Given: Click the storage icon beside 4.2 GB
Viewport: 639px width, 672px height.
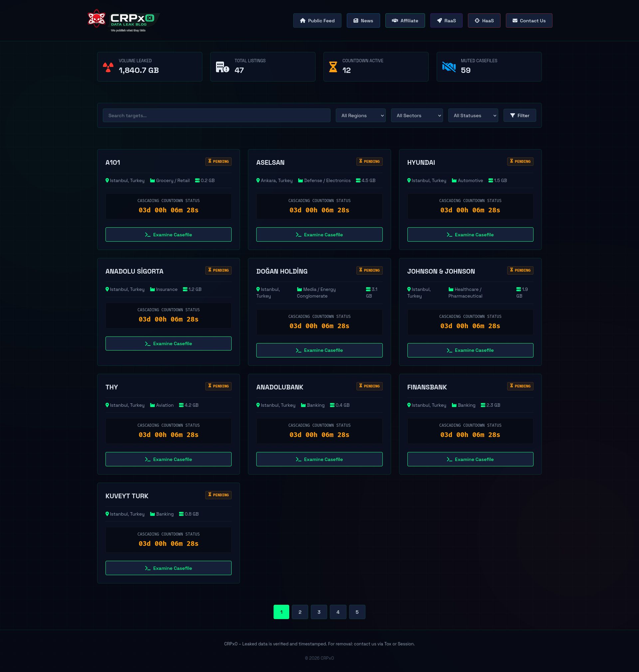Looking at the screenshot, I should coord(181,405).
